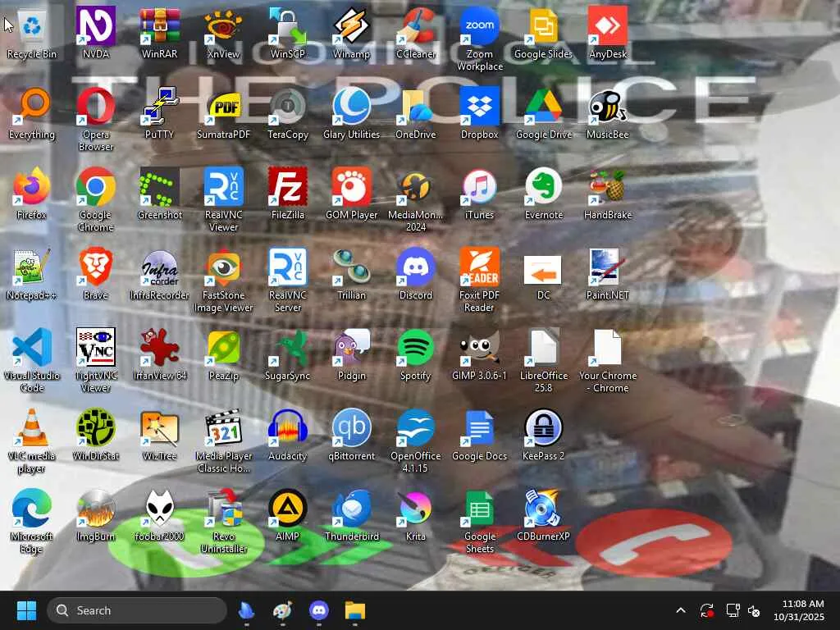Select the GOM Player icon

(x=351, y=194)
